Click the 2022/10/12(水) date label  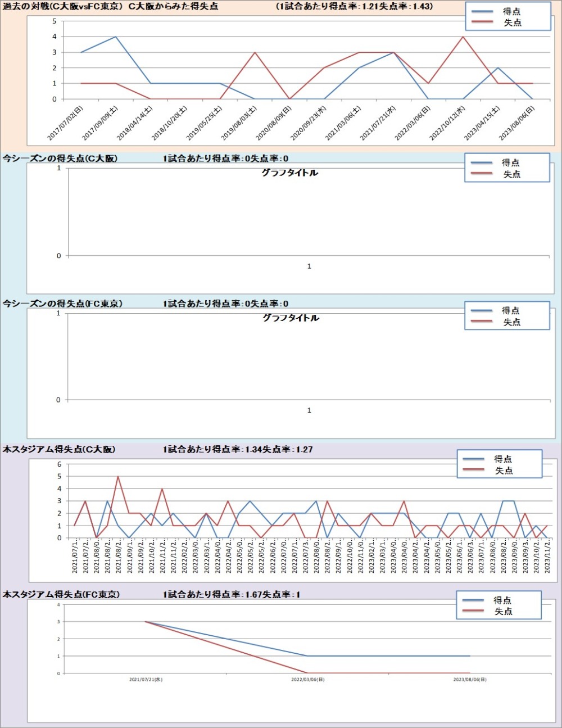[x=448, y=123]
